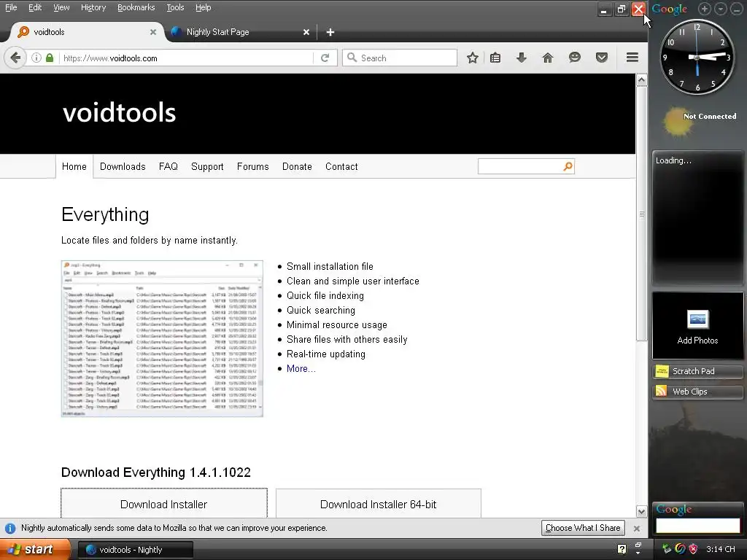
Task: Click the Google logo in sidebar header
Action: 670,9
